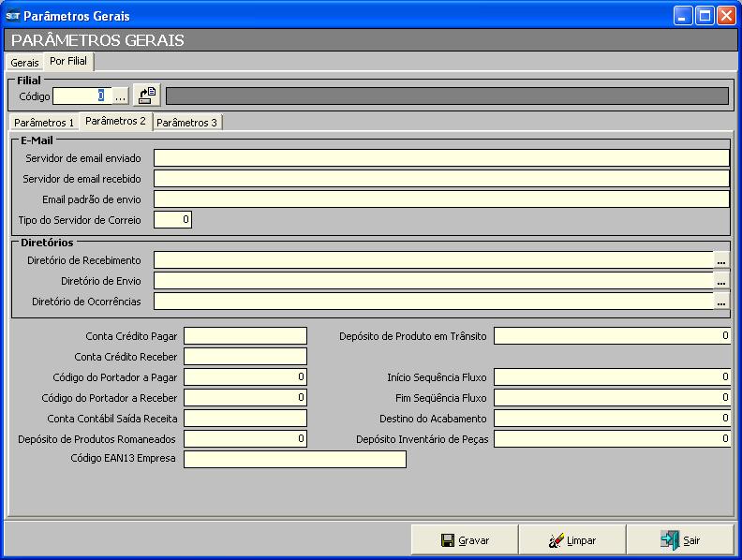Click the Filial lookup icon beside Código

147,96
